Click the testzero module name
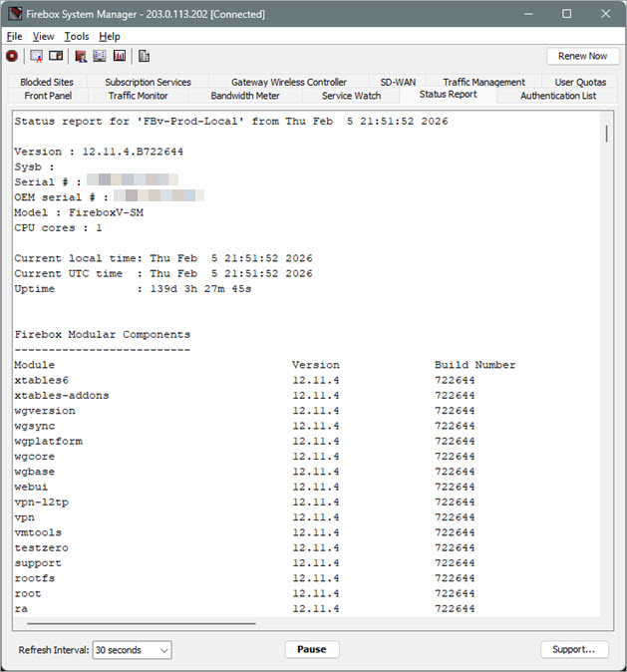The height and width of the screenshot is (672, 627). (x=42, y=547)
